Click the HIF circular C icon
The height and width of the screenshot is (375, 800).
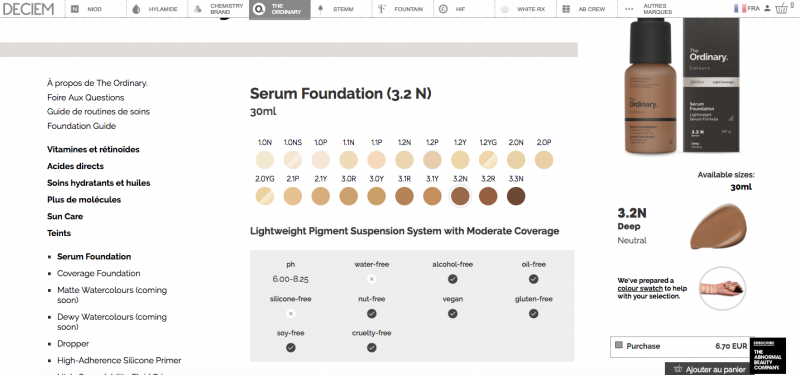pyautogui.click(x=443, y=9)
